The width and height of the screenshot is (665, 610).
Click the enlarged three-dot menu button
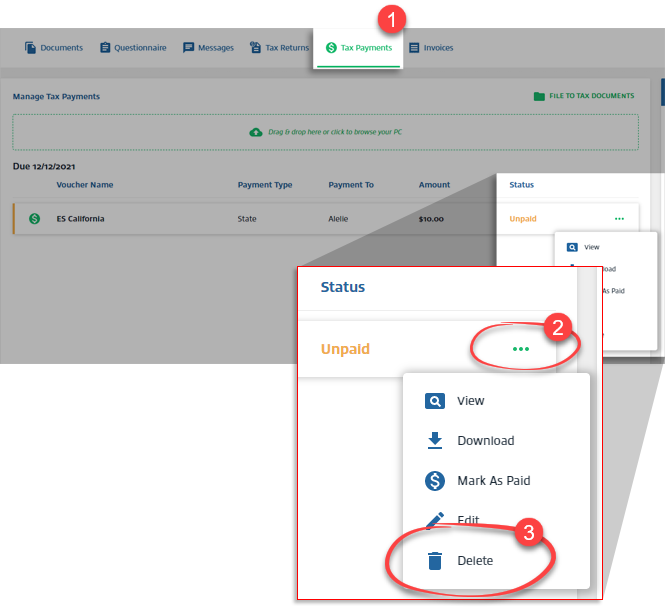(x=521, y=349)
